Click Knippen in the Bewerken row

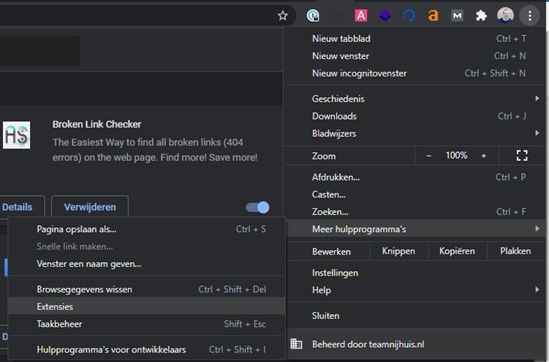click(x=398, y=251)
